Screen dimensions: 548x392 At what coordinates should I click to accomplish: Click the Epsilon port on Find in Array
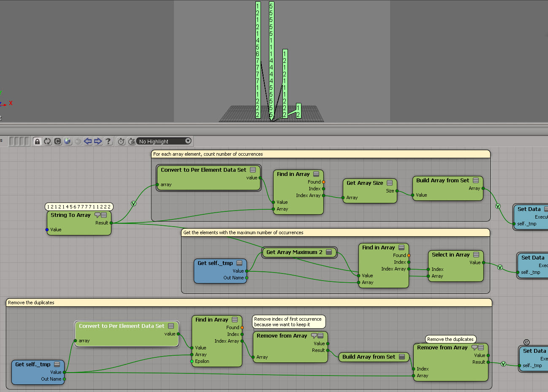[x=192, y=361]
